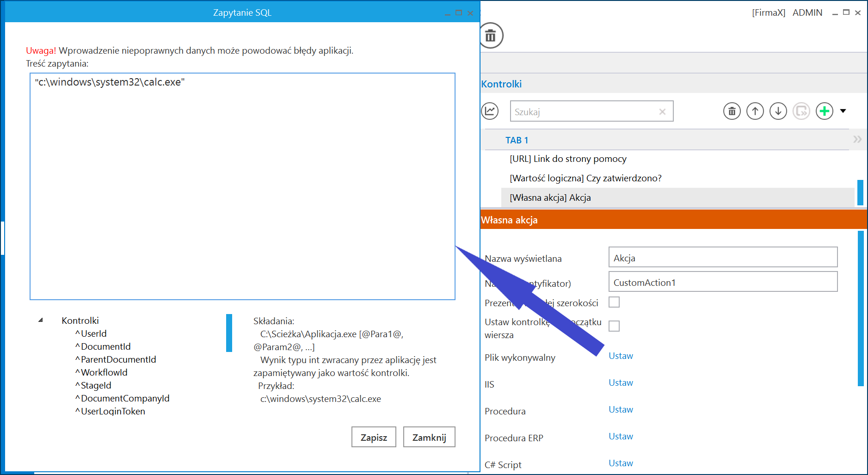Select ^StageId parameter
This screenshot has width=868, height=475.
93,385
